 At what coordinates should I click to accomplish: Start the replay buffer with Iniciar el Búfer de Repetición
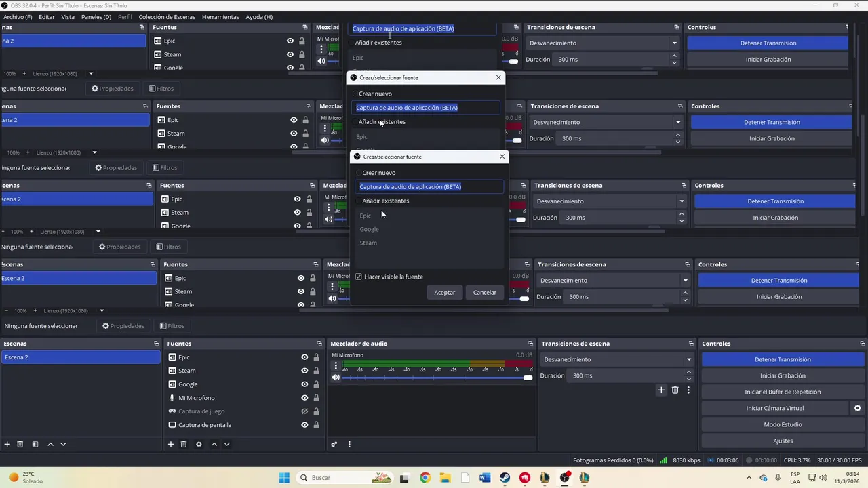pos(783,392)
